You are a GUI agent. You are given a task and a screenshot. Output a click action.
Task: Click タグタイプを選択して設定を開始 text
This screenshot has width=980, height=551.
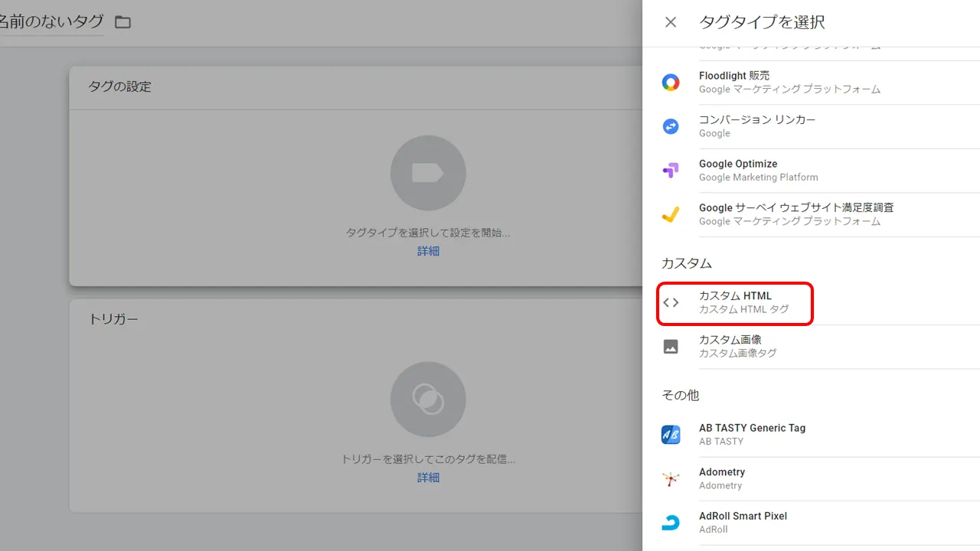click(428, 233)
